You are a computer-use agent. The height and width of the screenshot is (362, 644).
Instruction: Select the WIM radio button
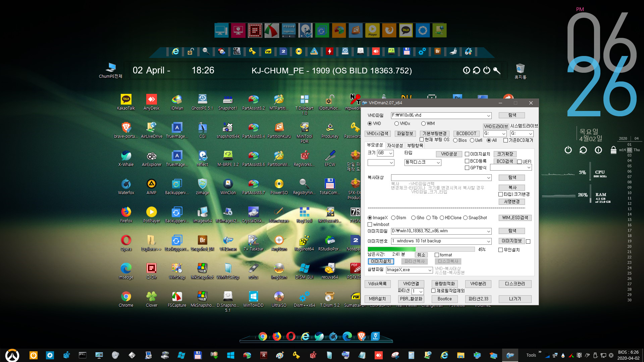coord(423,124)
